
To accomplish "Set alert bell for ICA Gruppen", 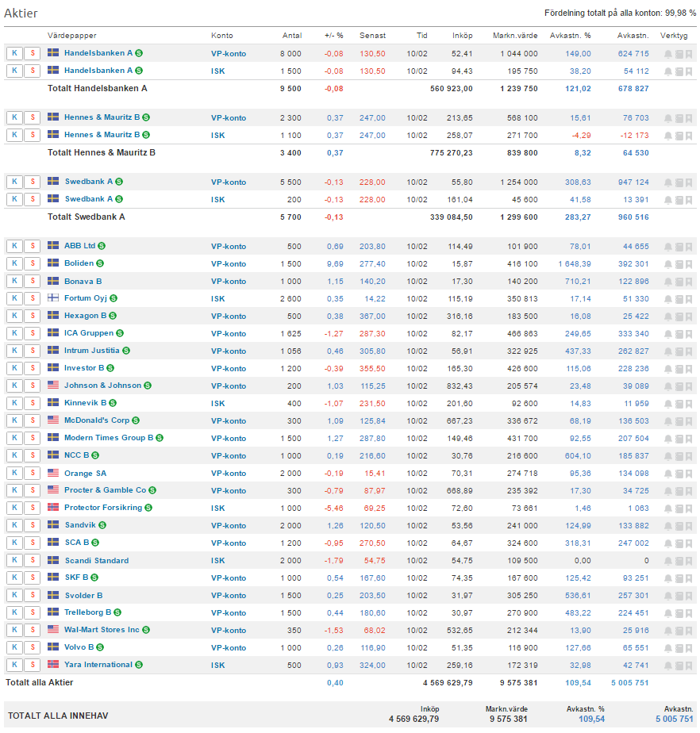I will pyautogui.click(x=667, y=334).
